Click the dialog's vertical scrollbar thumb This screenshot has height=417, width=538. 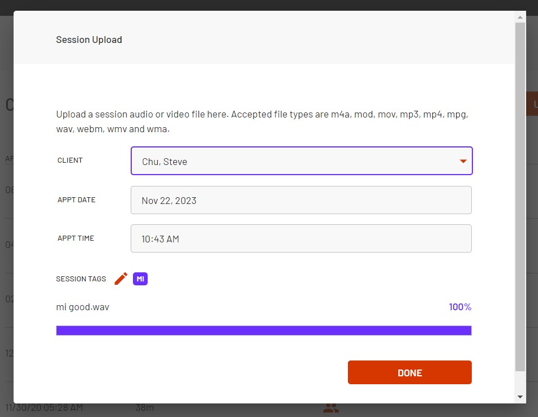[520, 197]
